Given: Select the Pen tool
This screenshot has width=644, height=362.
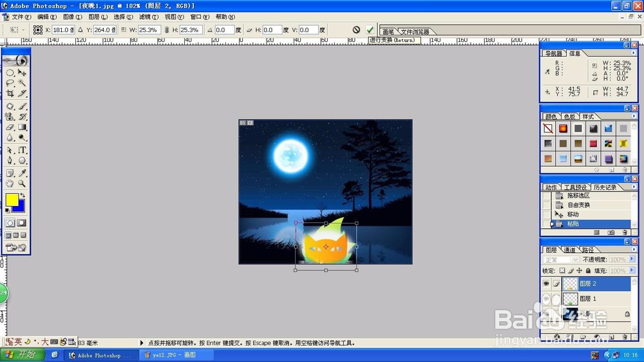Looking at the screenshot, I should pyautogui.click(x=10, y=160).
